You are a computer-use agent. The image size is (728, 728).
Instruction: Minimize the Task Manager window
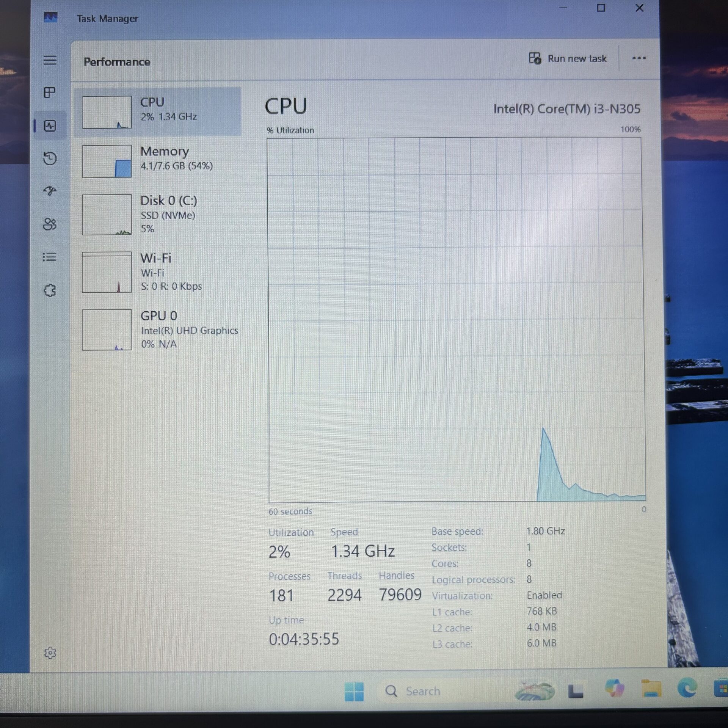pos(563,8)
